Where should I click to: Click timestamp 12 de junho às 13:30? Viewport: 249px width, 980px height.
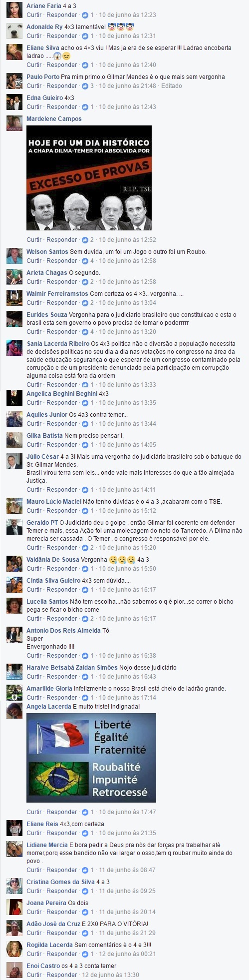[x=110, y=975]
